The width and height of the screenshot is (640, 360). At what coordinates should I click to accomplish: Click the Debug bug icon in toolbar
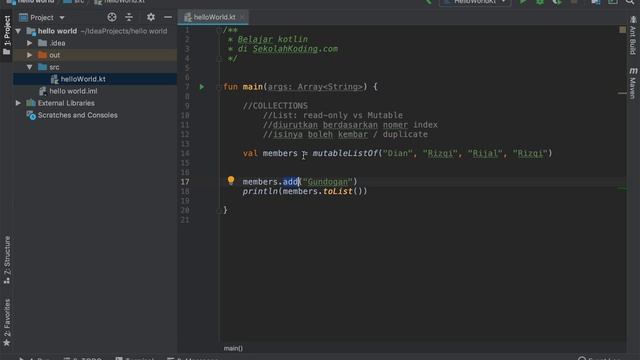click(x=540, y=2)
